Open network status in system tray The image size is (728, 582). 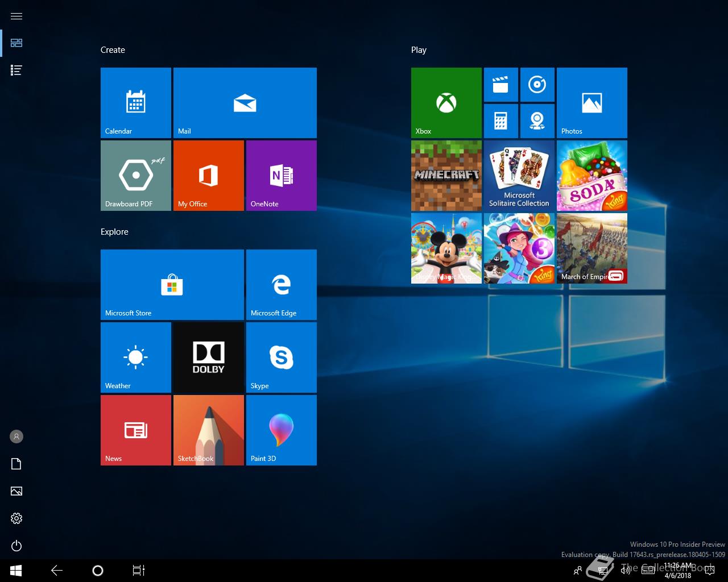point(603,571)
